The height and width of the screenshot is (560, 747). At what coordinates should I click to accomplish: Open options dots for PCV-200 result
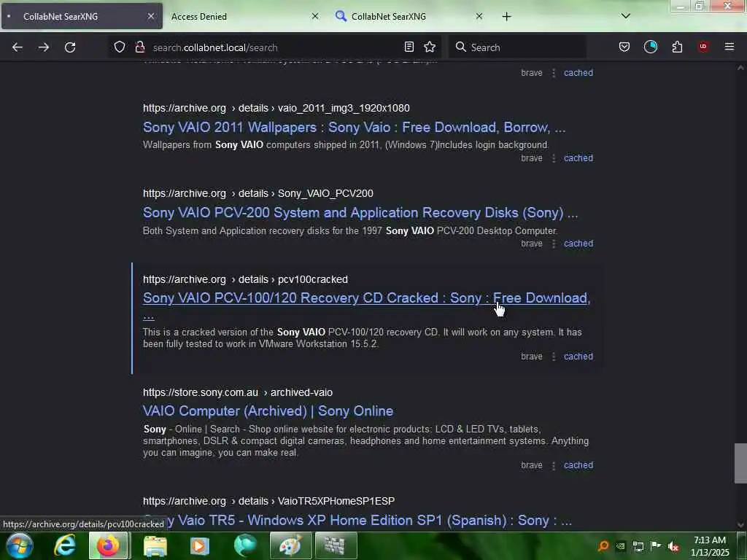point(554,244)
